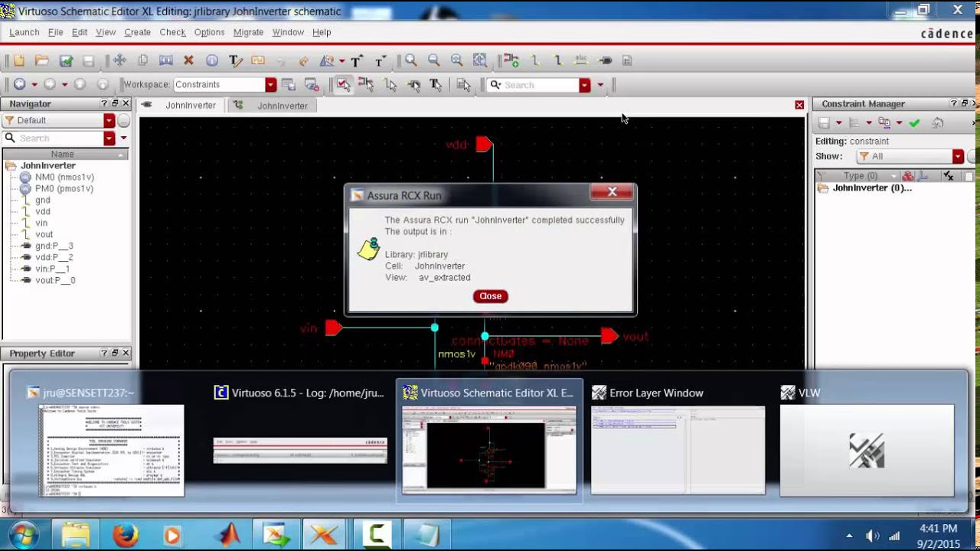Click the vdd pin on the schematic

pyautogui.click(x=484, y=144)
